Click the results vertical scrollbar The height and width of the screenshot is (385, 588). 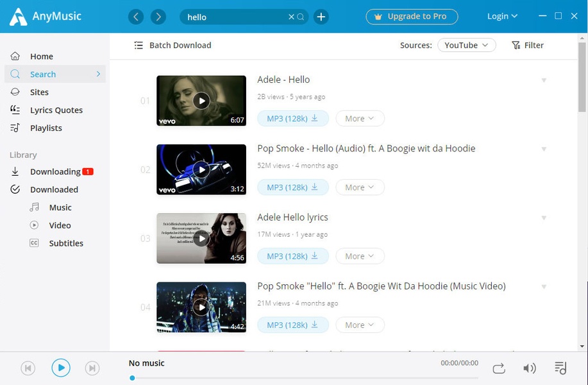[x=582, y=77]
